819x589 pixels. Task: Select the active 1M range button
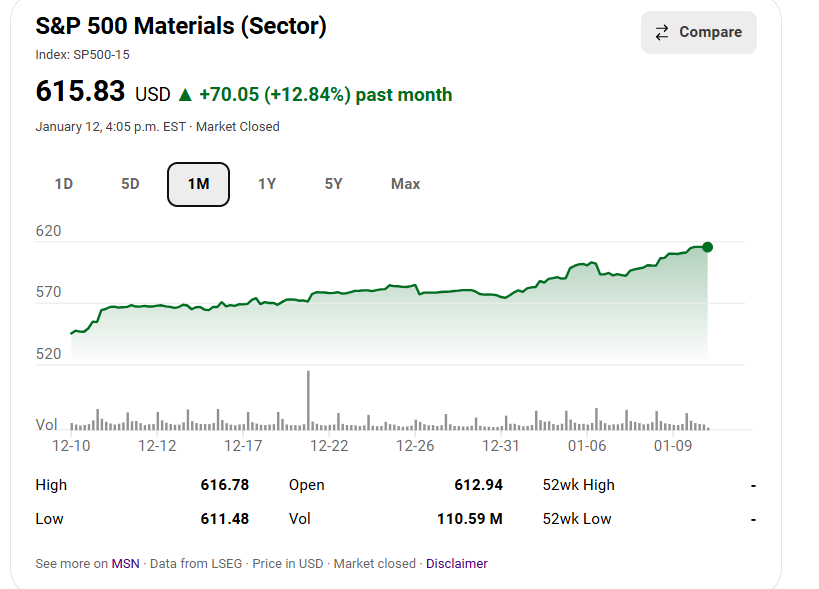pyautogui.click(x=198, y=184)
